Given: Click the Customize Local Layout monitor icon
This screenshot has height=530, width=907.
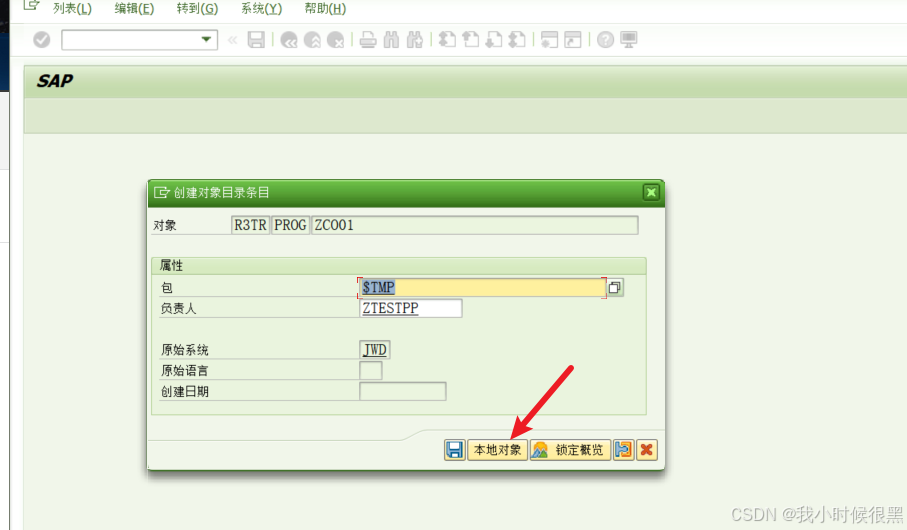Looking at the screenshot, I should [629, 39].
